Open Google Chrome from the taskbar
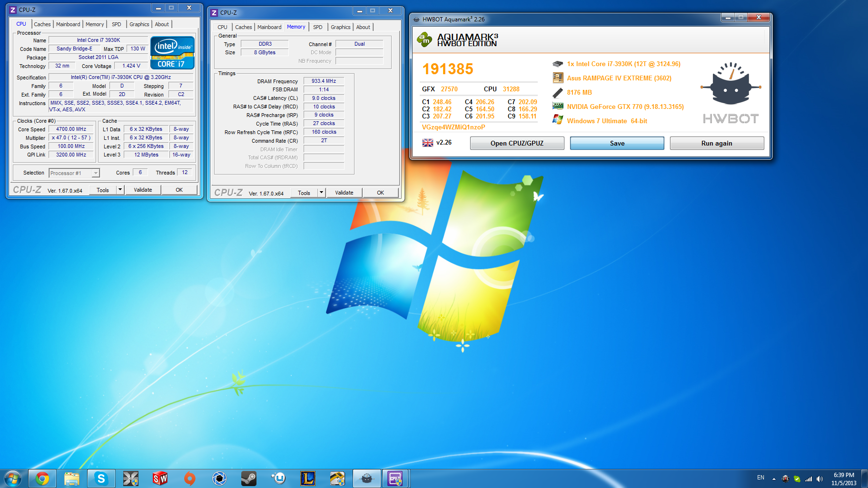Viewport: 868px width, 488px height. [42, 478]
